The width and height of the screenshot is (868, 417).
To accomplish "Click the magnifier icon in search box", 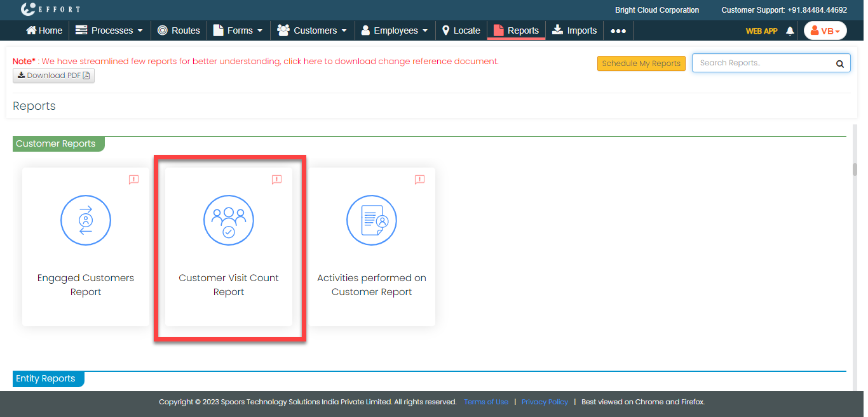I will 839,63.
